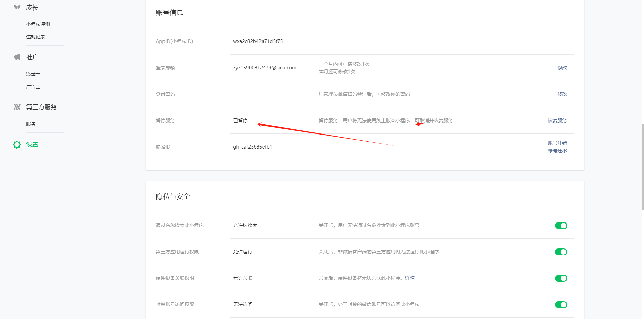Toggle the 通过名称搜索此小程序 switch

(x=561, y=226)
